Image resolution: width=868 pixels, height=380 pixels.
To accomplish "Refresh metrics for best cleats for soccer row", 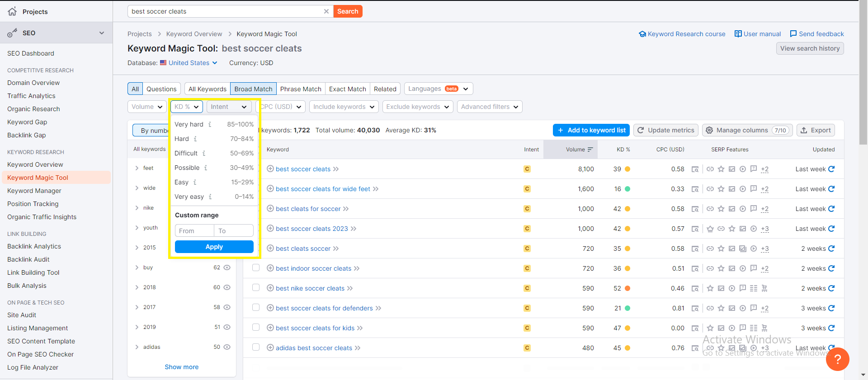I will [831, 209].
